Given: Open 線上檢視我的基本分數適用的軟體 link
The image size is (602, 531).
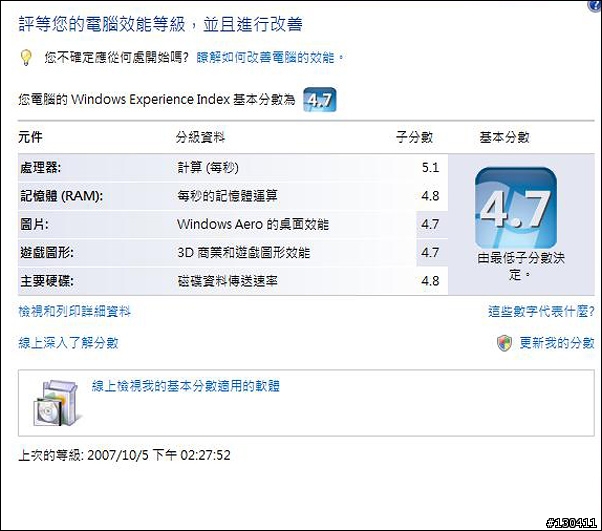Looking at the screenshot, I should tap(185, 386).
